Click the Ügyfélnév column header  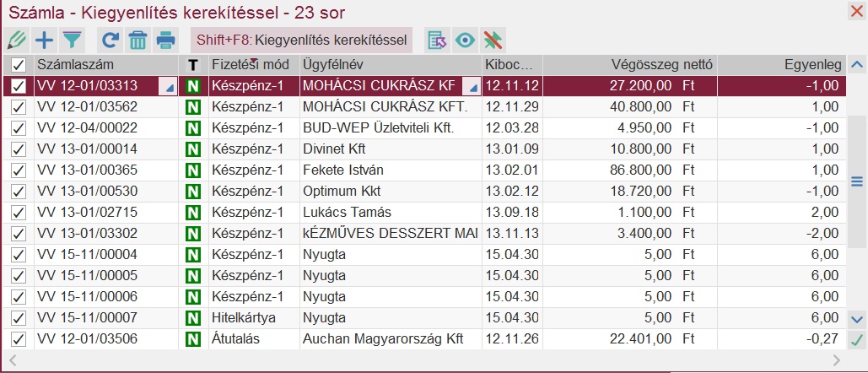(388, 64)
